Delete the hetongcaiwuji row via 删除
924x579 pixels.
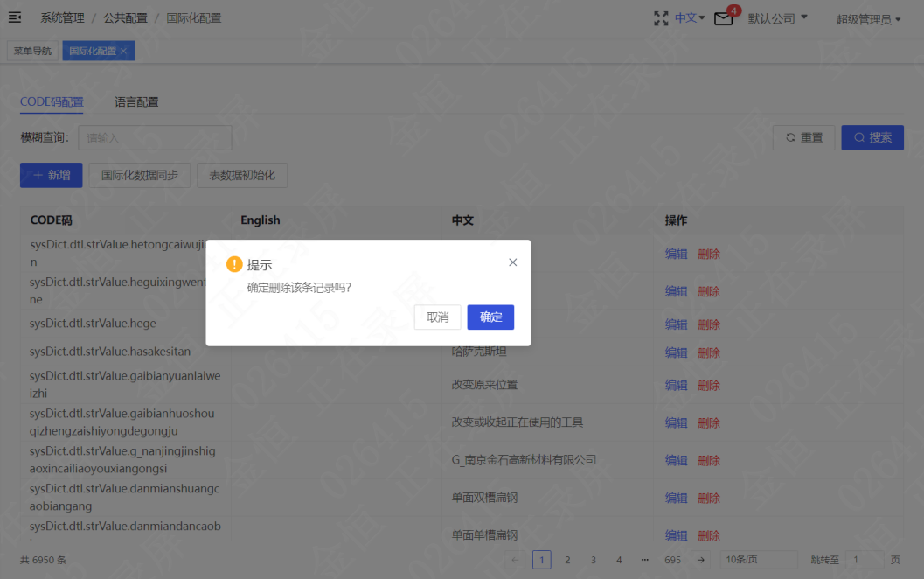click(709, 254)
